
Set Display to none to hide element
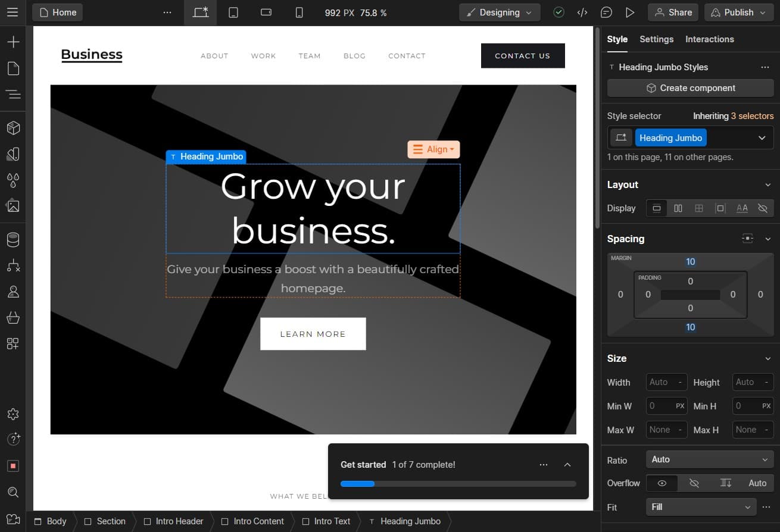pos(763,208)
